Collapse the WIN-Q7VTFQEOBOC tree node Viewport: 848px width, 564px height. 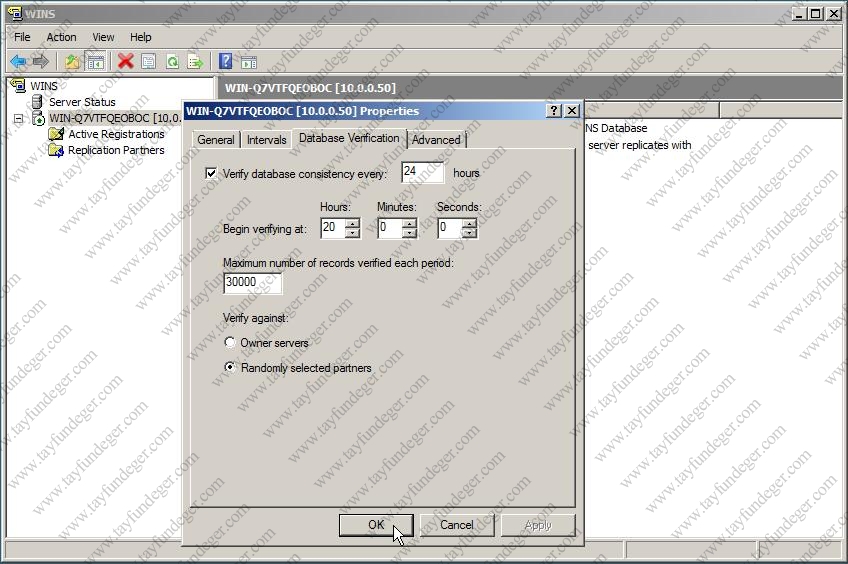18,118
